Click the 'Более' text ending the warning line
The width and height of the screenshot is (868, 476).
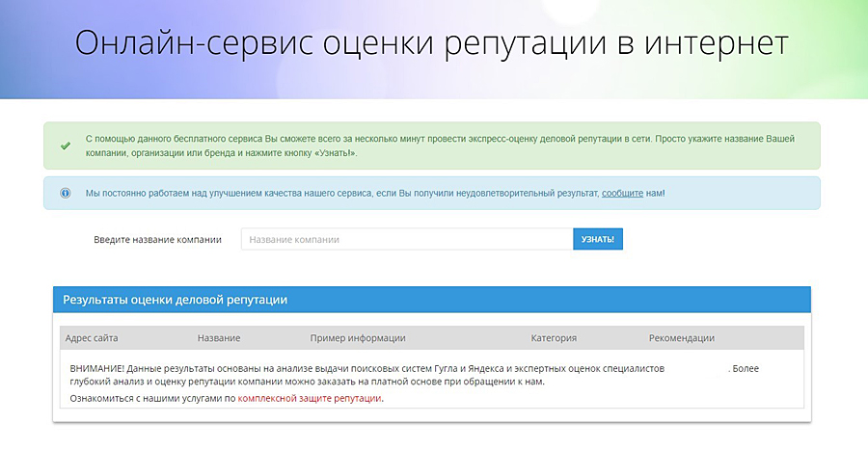746,369
